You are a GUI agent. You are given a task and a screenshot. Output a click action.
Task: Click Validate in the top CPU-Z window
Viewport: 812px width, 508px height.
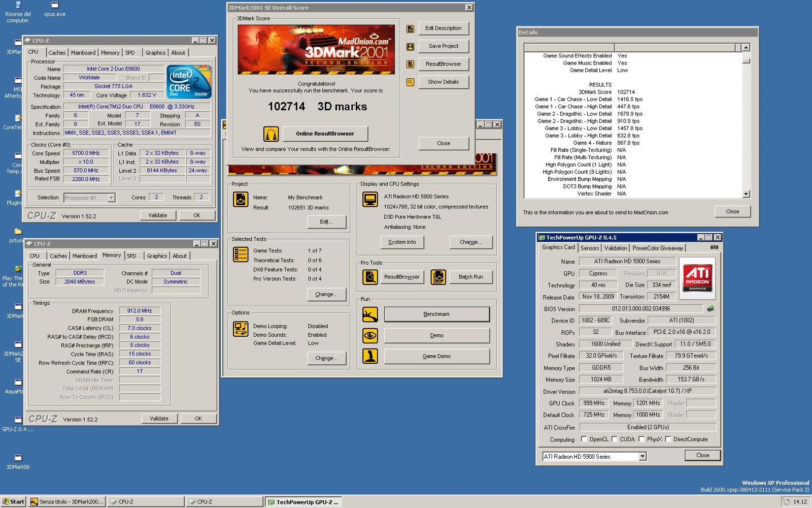point(157,215)
